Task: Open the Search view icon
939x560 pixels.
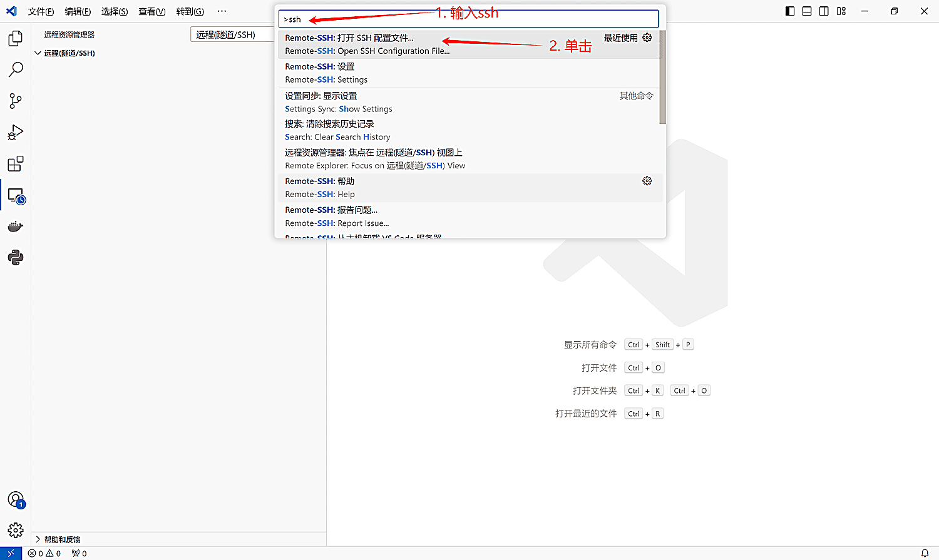Action: [x=16, y=69]
